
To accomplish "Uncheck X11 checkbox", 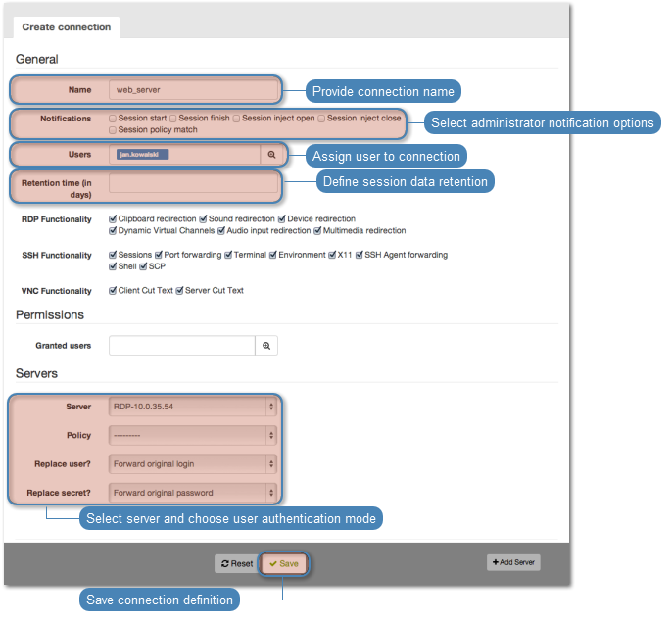I will tap(332, 255).
